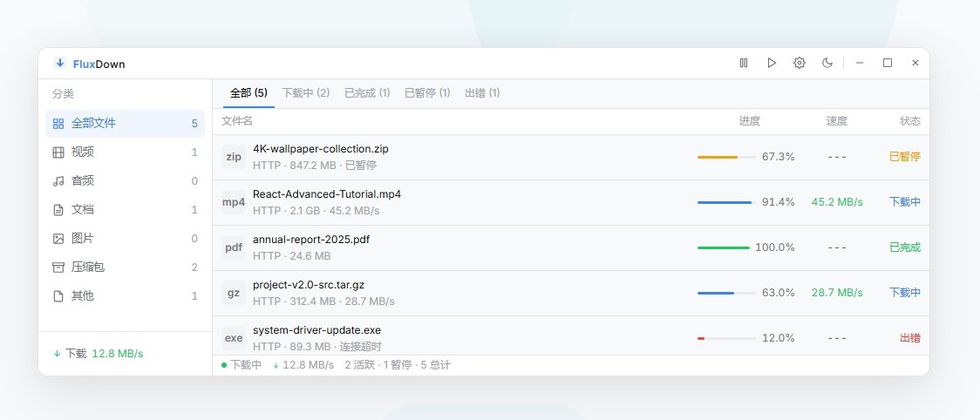The width and height of the screenshot is (980, 420).
Task: Select 图片 category in sidebar
Action: tap(125, 239)
